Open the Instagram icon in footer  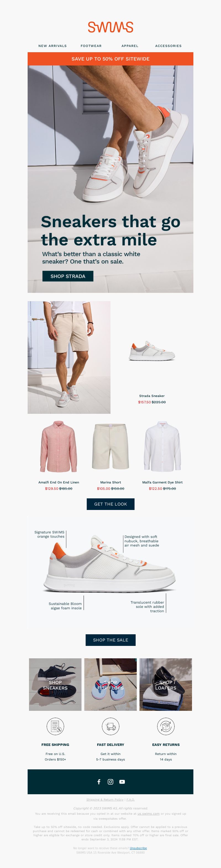tap(110, 782)
